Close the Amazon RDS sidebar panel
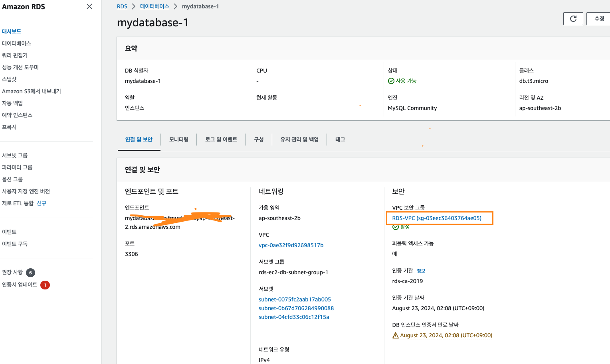The image size is (610, 364). [89, 6]
